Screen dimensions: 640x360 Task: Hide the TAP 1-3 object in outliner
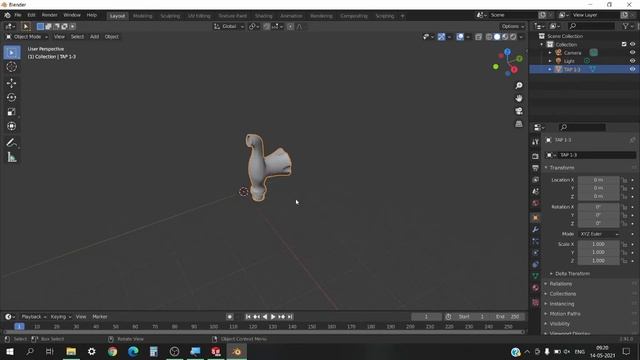(x=632, y=69)
